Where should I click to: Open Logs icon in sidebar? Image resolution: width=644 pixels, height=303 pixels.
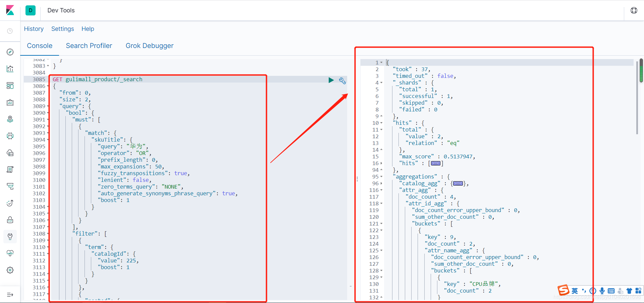tap(10, 169)
